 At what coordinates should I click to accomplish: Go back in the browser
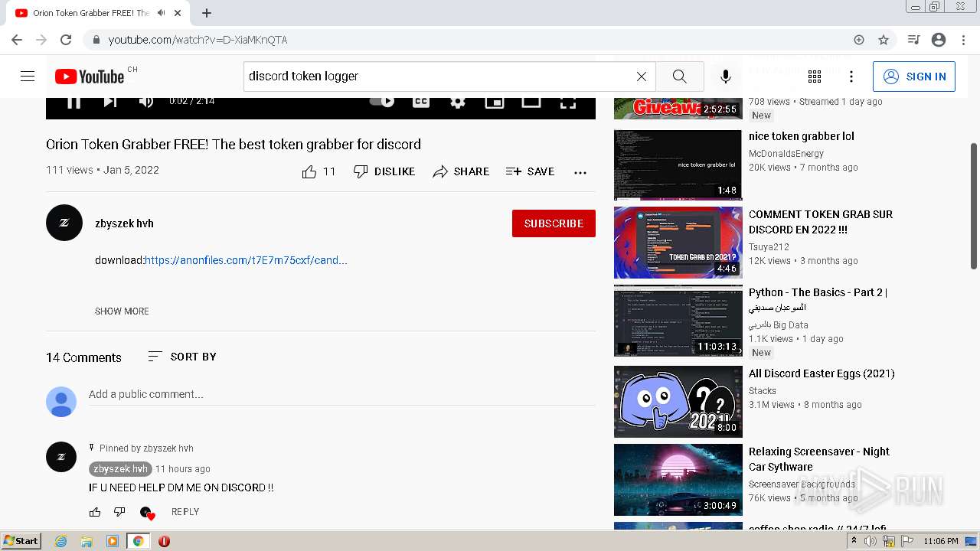(x=17, y=40)
